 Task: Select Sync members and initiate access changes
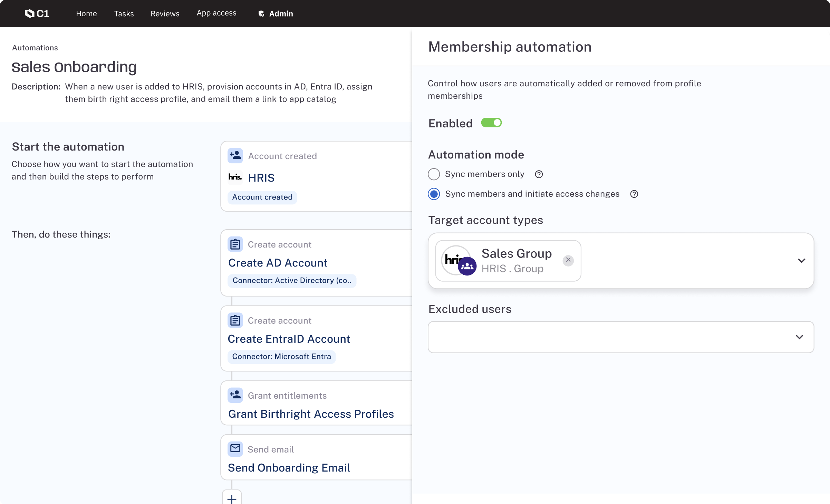(x=434, y=194)
